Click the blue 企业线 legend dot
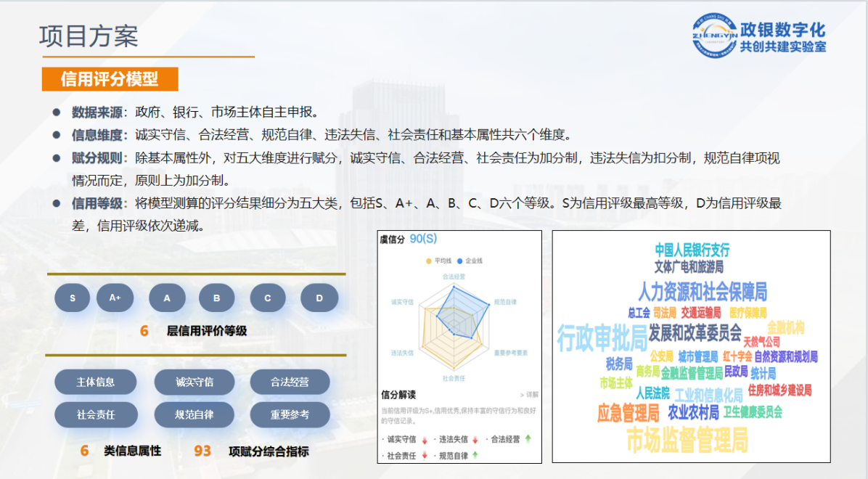This screenshot has width=868, height=479. [x=460, y=261]
